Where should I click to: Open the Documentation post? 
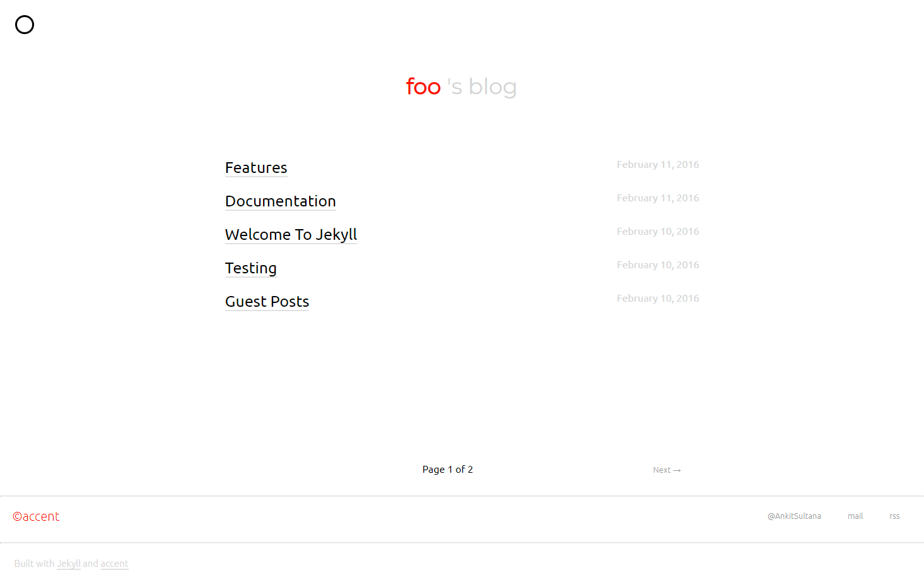tap(281, 201)
